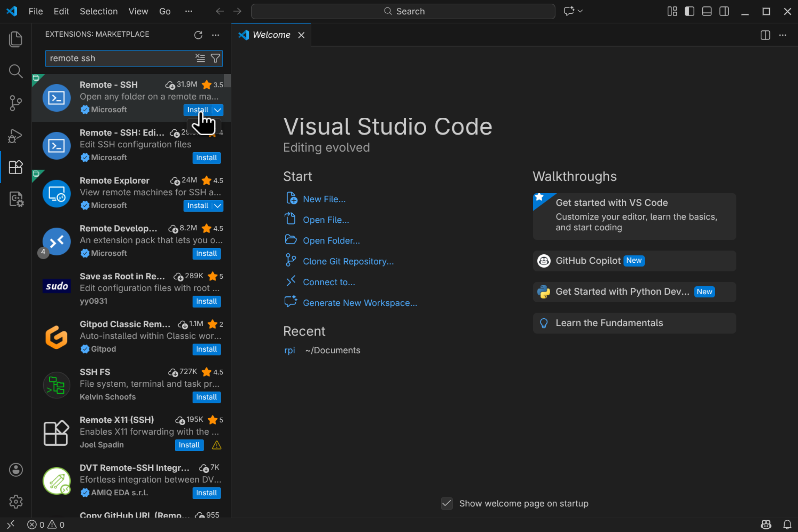Toggle Show welcome page on startup checkbox
Screen dimensions: 798x532
coord(447,503)
